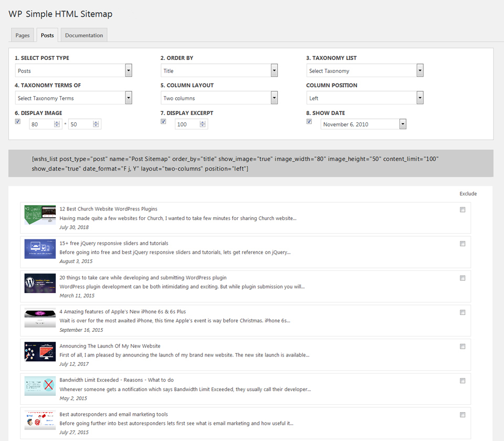Open the Announcing The Launch post title

coord(110,346)
